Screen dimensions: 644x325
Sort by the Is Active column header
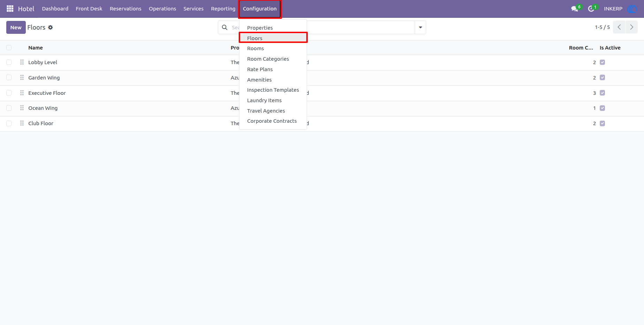pos(610,48)
